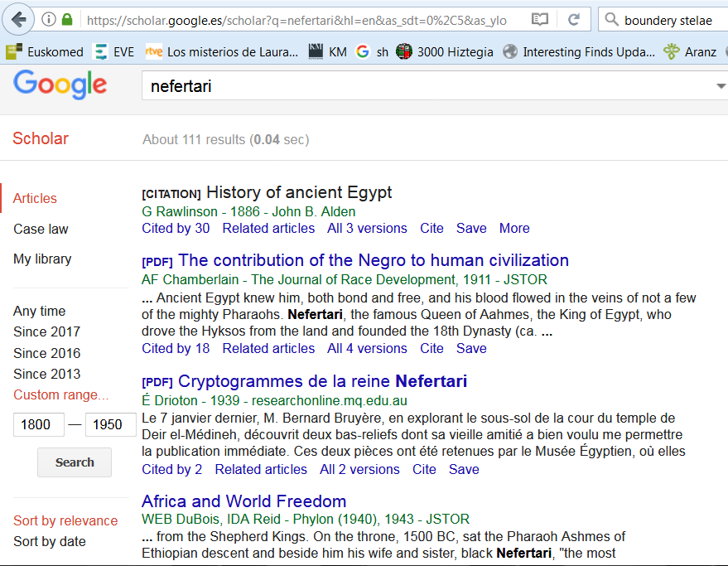Click 'WEB DuBois, IDA Reid - Phylon' line
This screenshot has height=566, width=728.
(306, 519)
